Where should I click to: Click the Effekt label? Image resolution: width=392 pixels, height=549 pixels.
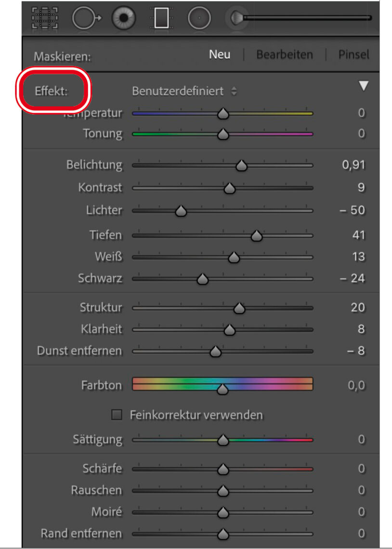[51, 91]
